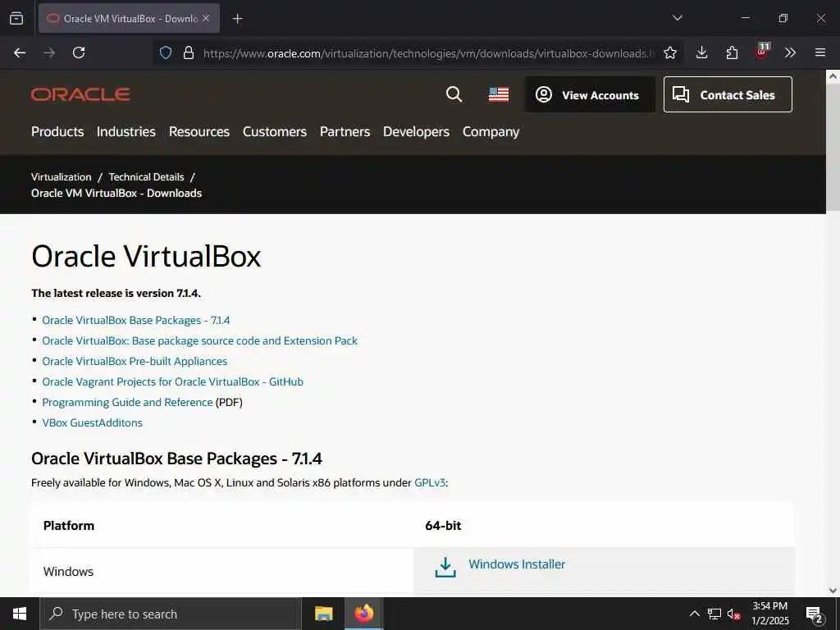Open Oracle VirtualBox Base Packages - 7.1.4 link

click(x=136, y=321)
